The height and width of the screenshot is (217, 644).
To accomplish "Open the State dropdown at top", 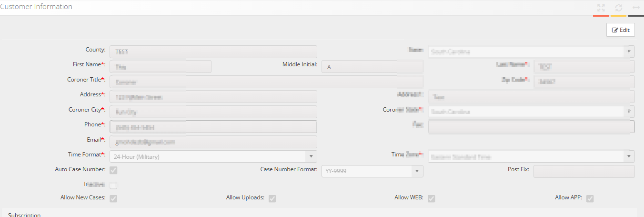I will pos(531,52).
